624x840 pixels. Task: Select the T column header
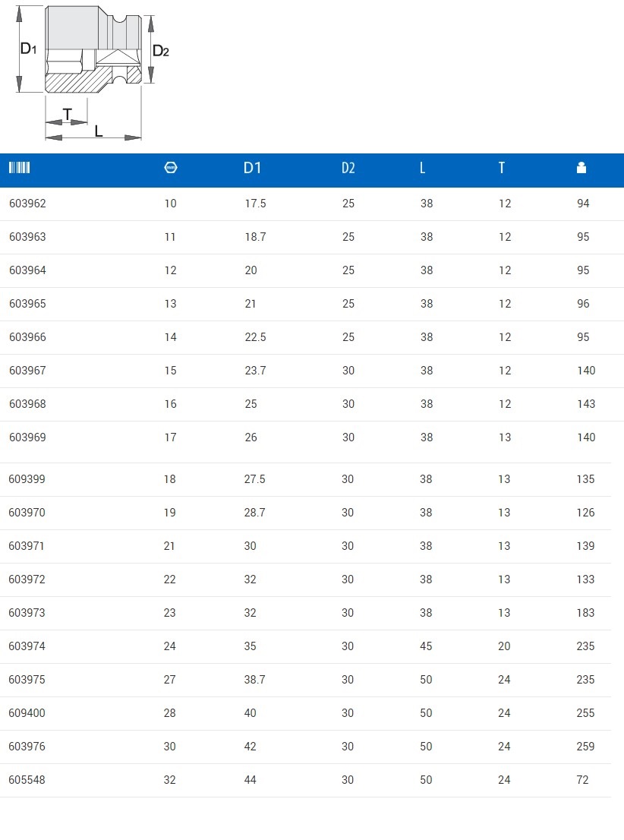[501, 168]
